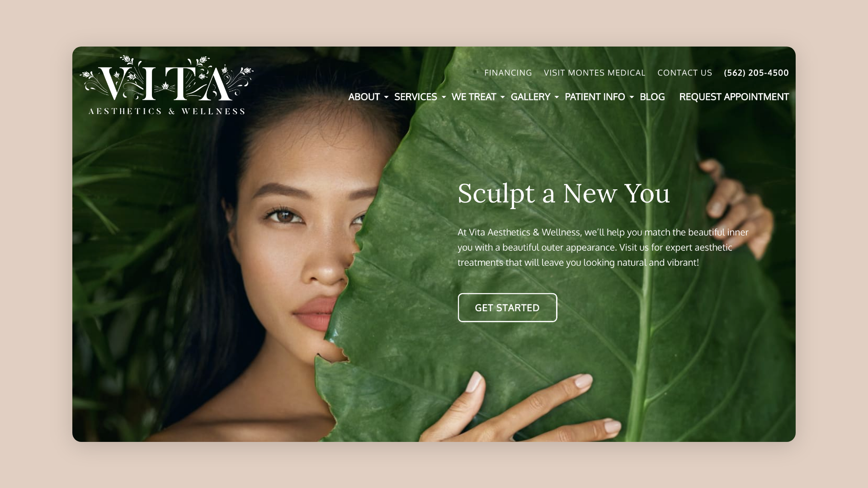
Task: Go to the Blog page
Action: click(x=652, y=97)
